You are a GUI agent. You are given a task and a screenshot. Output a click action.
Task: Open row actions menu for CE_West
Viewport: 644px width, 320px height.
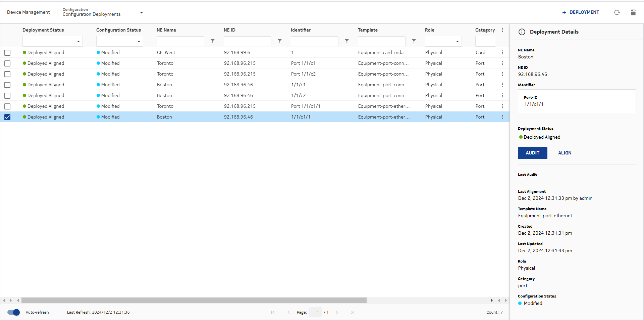502,53
